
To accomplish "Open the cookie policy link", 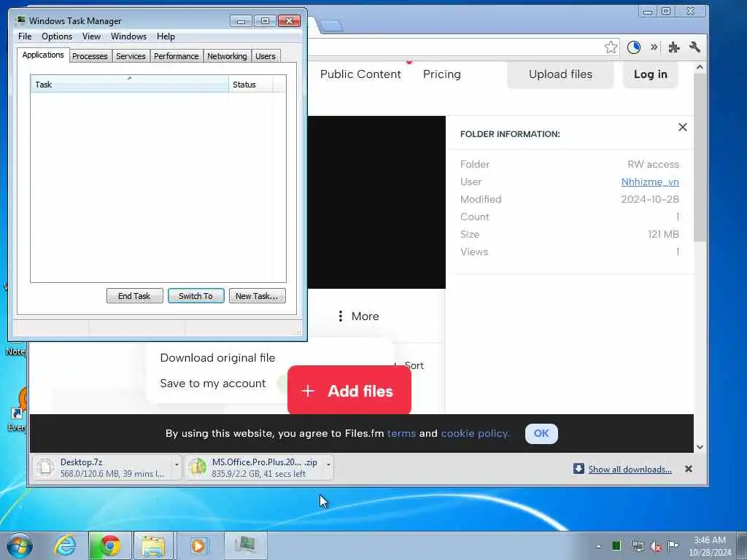I will pyautogui.click(x=475, y=433).
